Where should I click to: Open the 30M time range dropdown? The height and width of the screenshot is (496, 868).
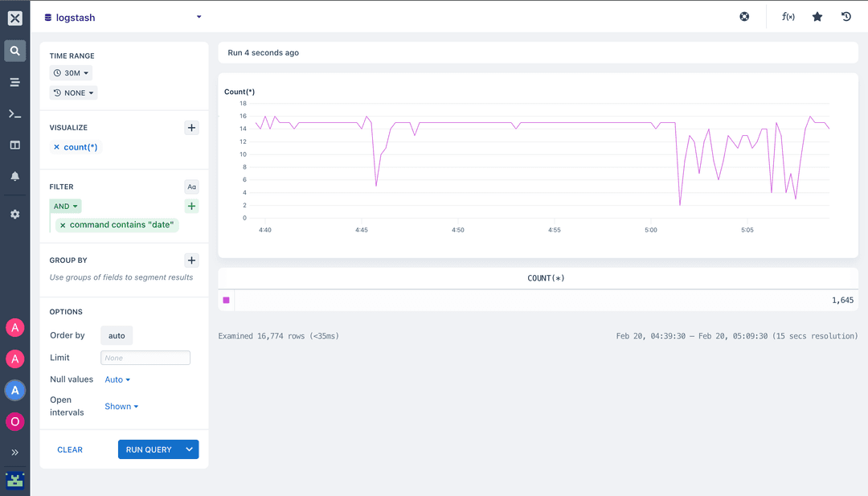[71, 72]
